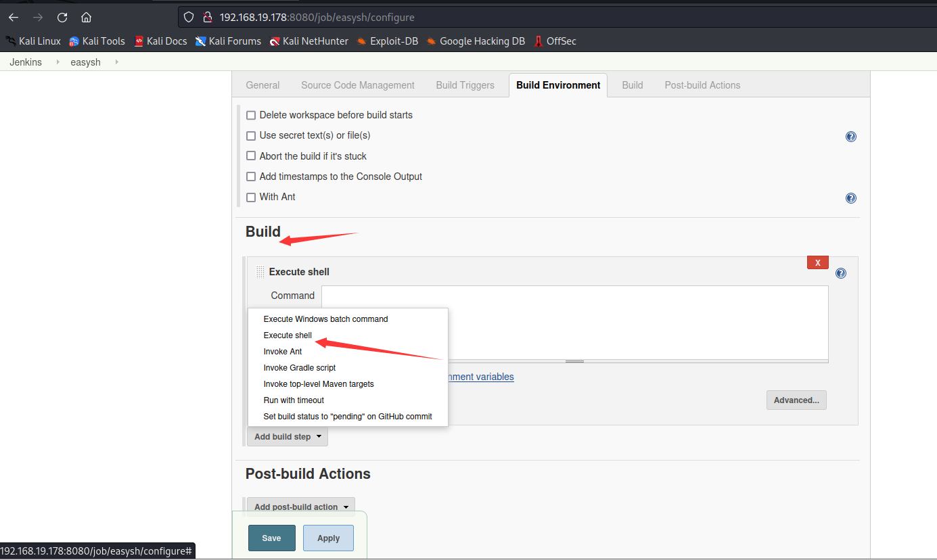937x560 pixels.
Task: Switch to the Build Triggers tab
Action: (465, 85)
